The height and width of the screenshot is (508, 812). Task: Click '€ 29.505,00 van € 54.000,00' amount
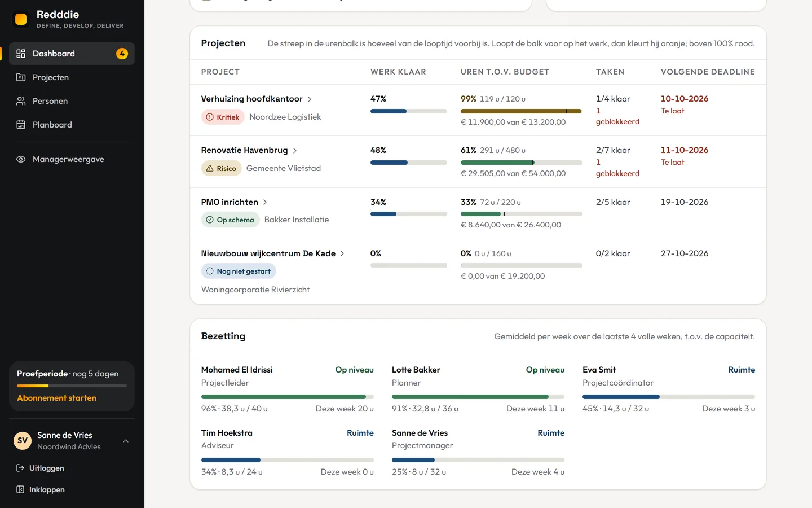coord(513,173)
